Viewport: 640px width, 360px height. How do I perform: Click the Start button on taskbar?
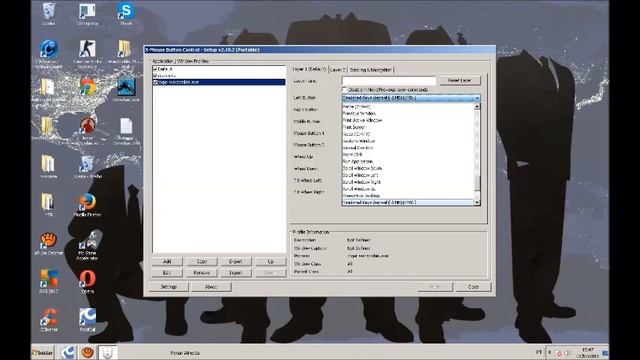pyautogui.click(x=43, y=352)
